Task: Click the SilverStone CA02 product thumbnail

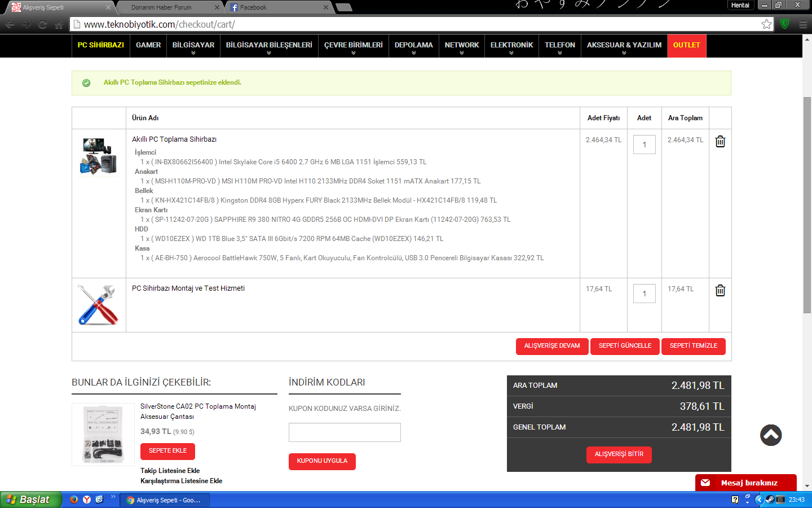Action: [103, 435]
